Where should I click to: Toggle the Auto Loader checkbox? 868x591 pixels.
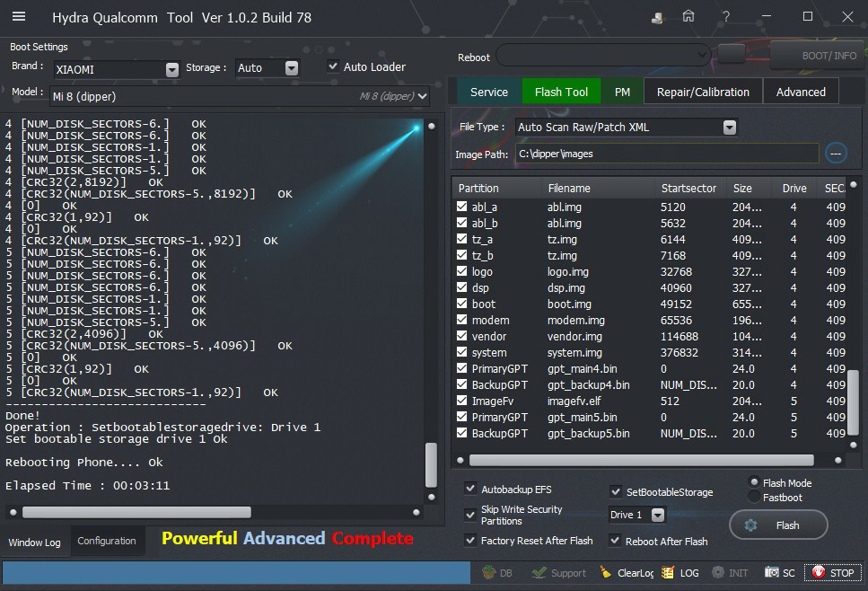(x=333, y=66)
